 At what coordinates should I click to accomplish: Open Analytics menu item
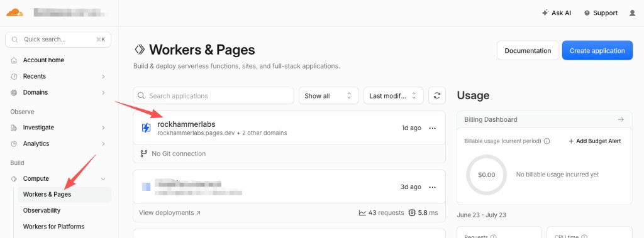(x=36, y=144)
